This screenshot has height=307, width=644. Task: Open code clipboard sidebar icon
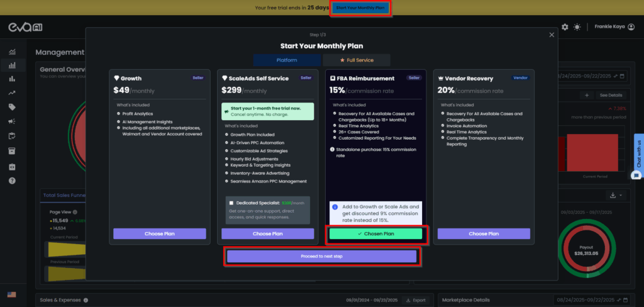tap(13, 167)
